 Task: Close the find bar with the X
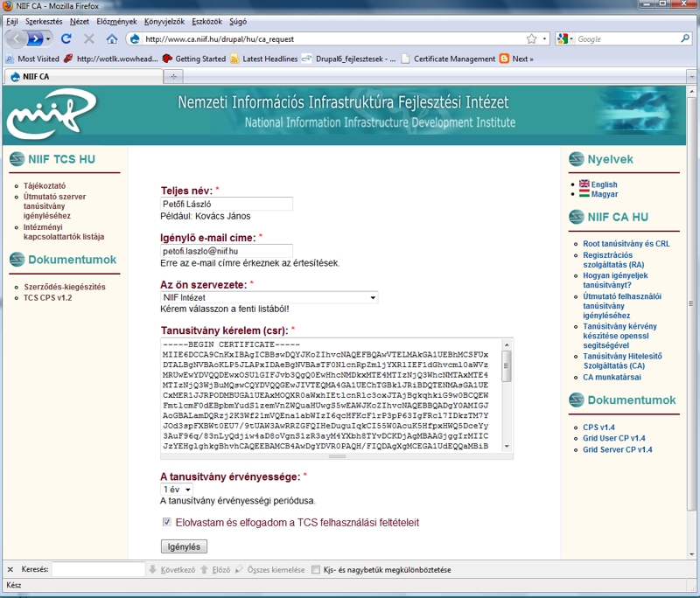[10, 569]
